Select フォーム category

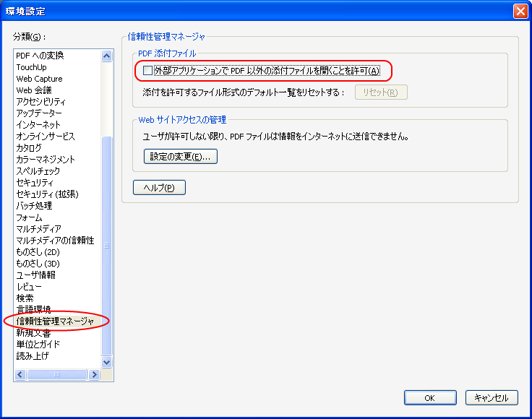coord(29,217)
